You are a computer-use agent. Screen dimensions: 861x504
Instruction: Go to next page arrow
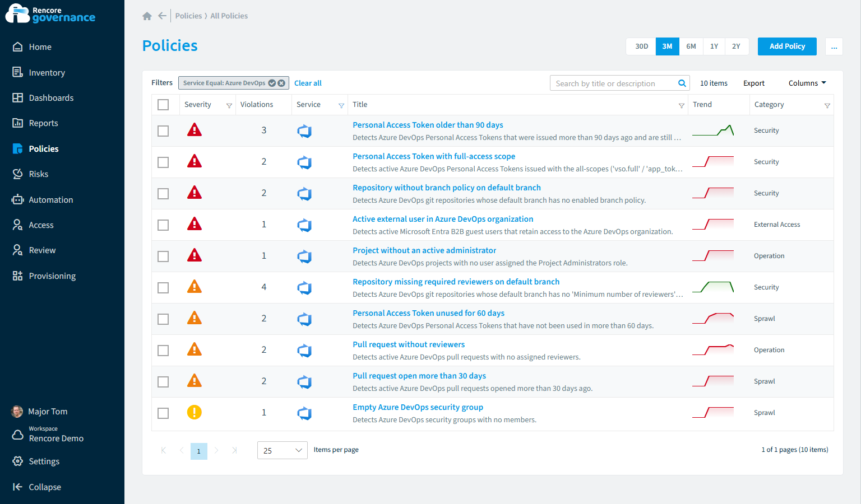tap(216, 450)
